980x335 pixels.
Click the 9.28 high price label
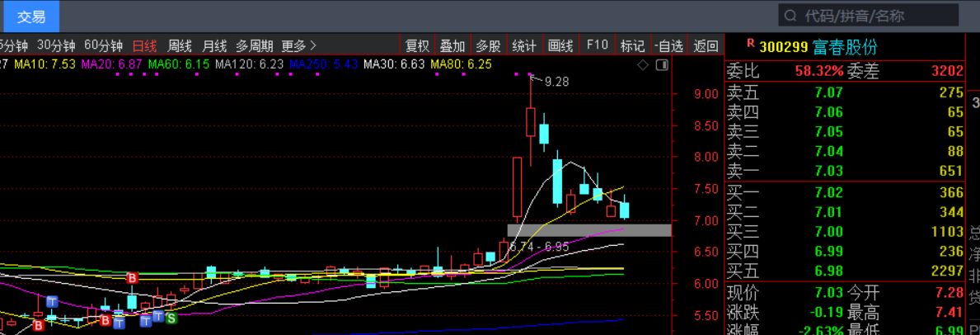point(556,82)
